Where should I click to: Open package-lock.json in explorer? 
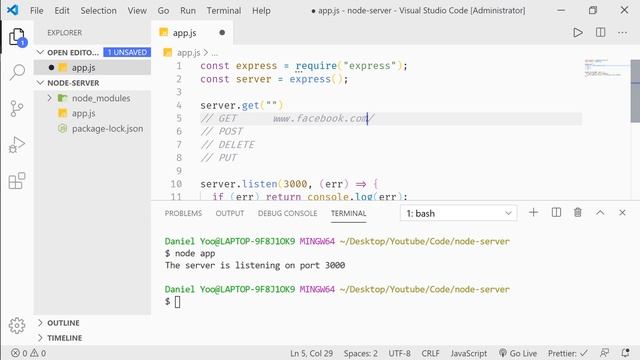point(92,129)
